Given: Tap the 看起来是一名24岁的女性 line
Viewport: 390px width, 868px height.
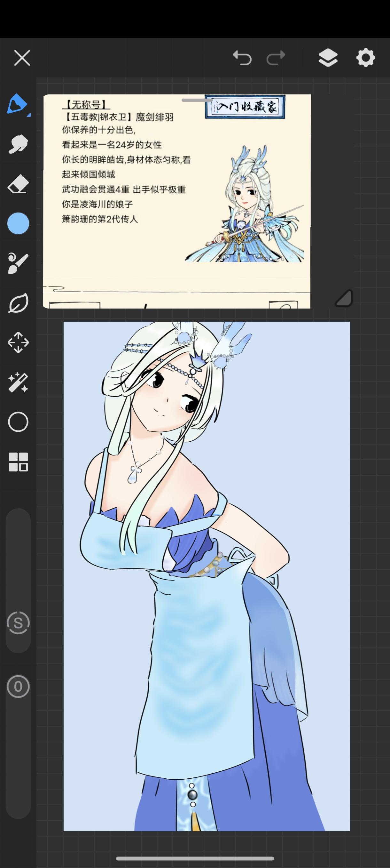Looking at the screenshot, I should (112, 145).
